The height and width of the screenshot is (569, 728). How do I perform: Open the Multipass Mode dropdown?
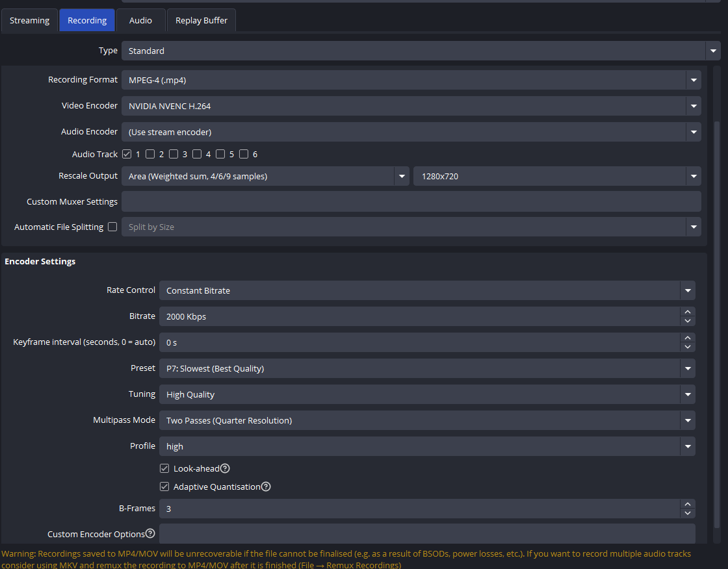coord(427,420)
